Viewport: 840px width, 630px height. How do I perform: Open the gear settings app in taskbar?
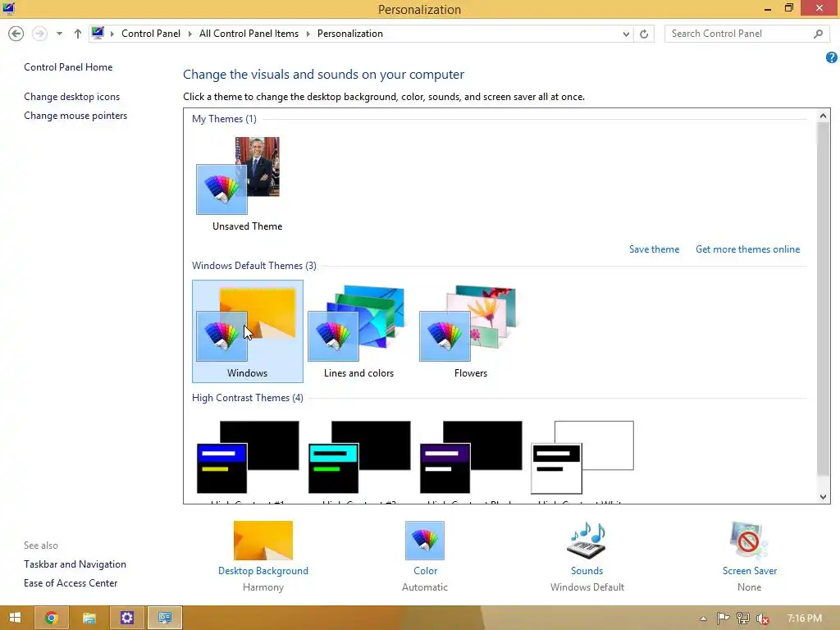click(x=127, y=618)
